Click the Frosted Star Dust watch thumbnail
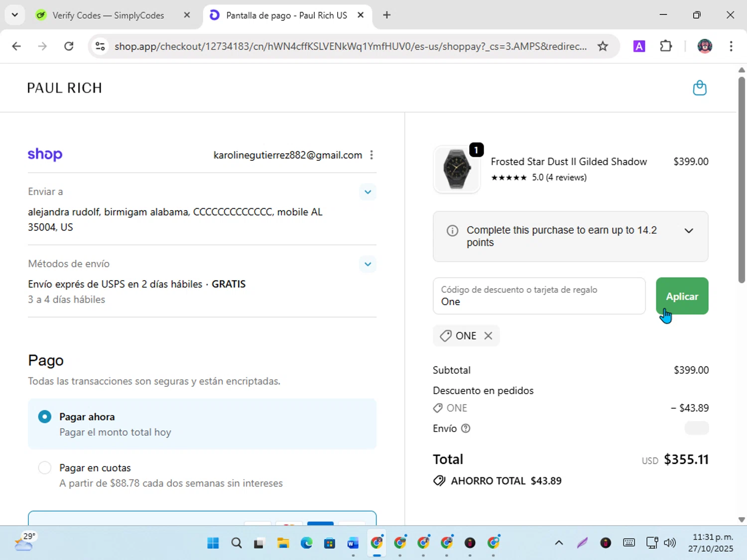This screenshot has width=747, height=560. pos(457,169)
